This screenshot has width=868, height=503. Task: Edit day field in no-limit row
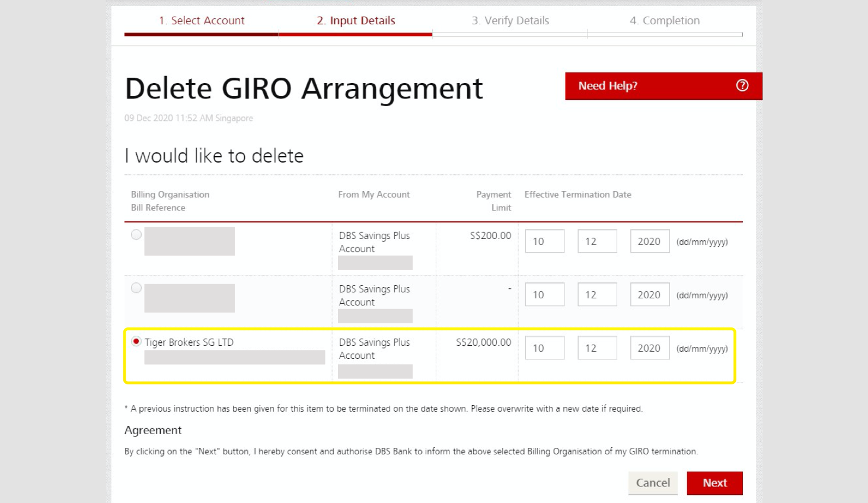(545, 295)
